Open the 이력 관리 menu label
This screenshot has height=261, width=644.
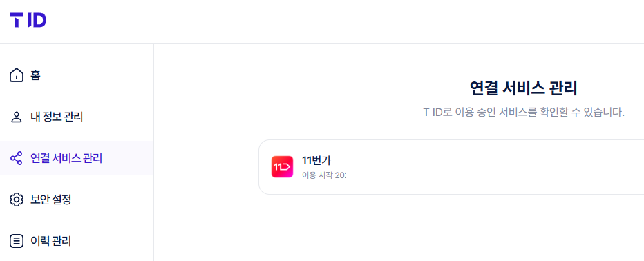[x=51, y=241]
